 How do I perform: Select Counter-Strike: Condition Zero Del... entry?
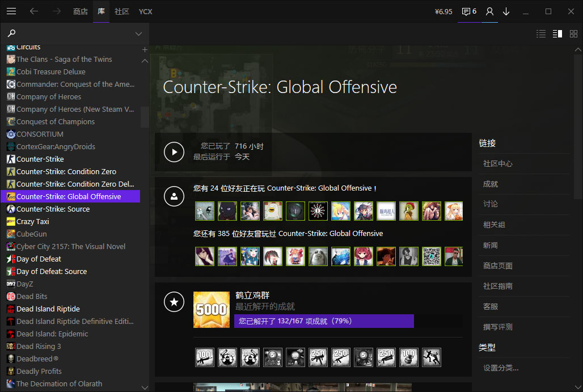71,184
